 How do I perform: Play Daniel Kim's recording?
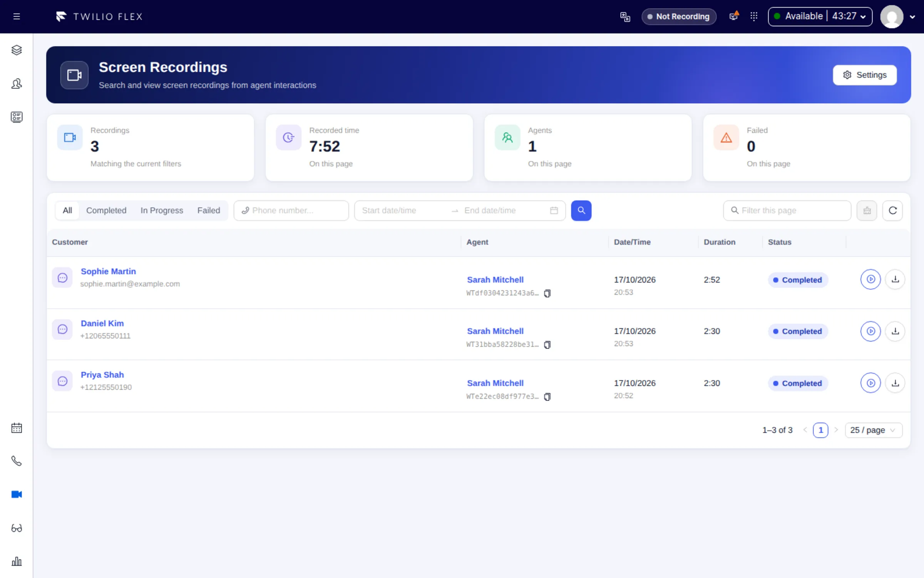coord(870,331)
